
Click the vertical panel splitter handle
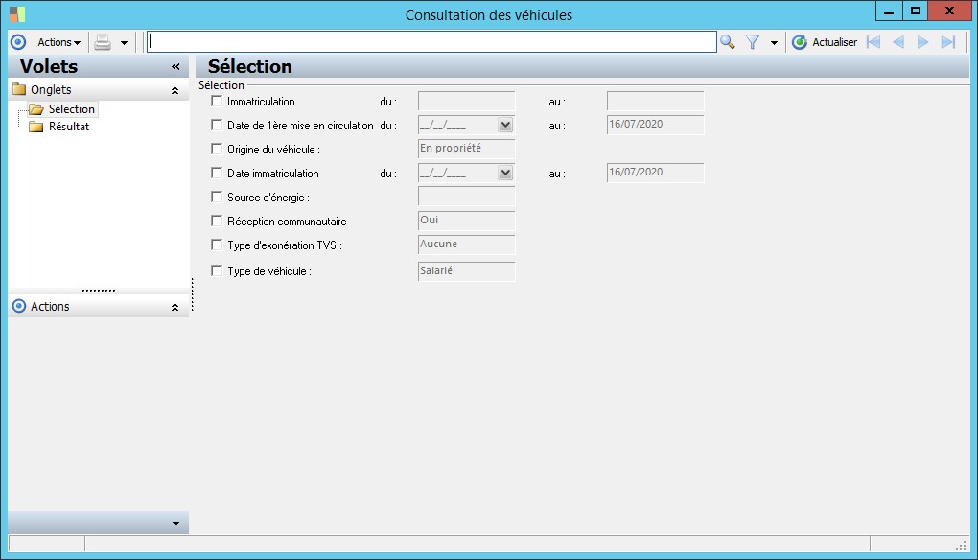(192, 294)
